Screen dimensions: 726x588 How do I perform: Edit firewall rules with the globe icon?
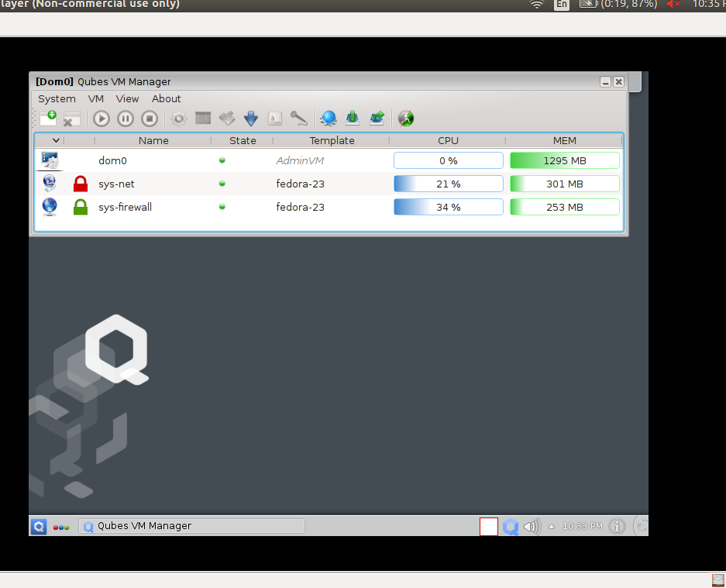click(x=328, y=118)
